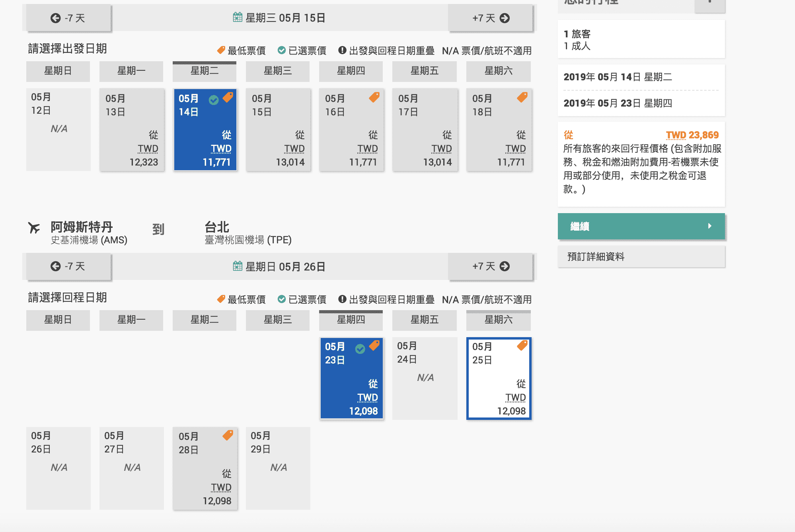Click 出發與回程日期重疊 warning icon in return legend
This screenshot has width=795, height=532.
click(342, 299)
